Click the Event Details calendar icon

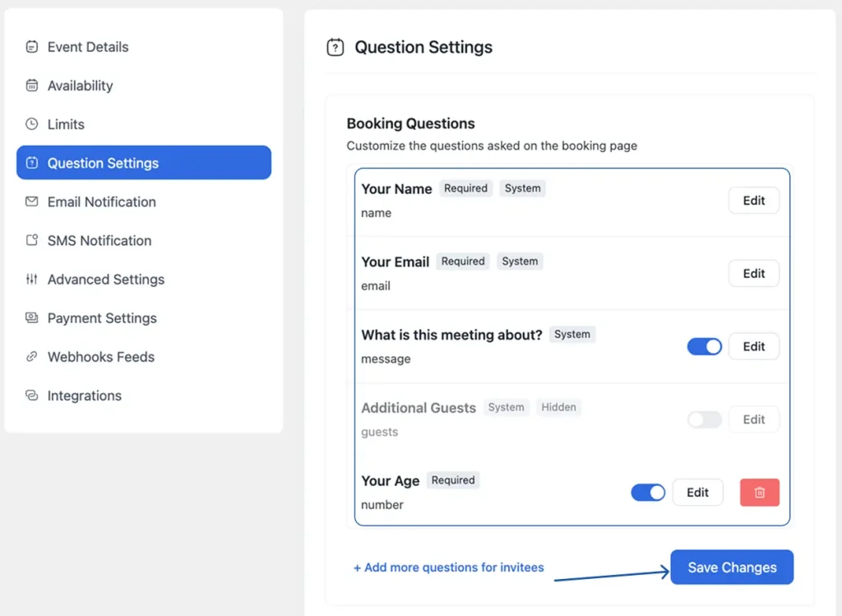coord(33,46)
